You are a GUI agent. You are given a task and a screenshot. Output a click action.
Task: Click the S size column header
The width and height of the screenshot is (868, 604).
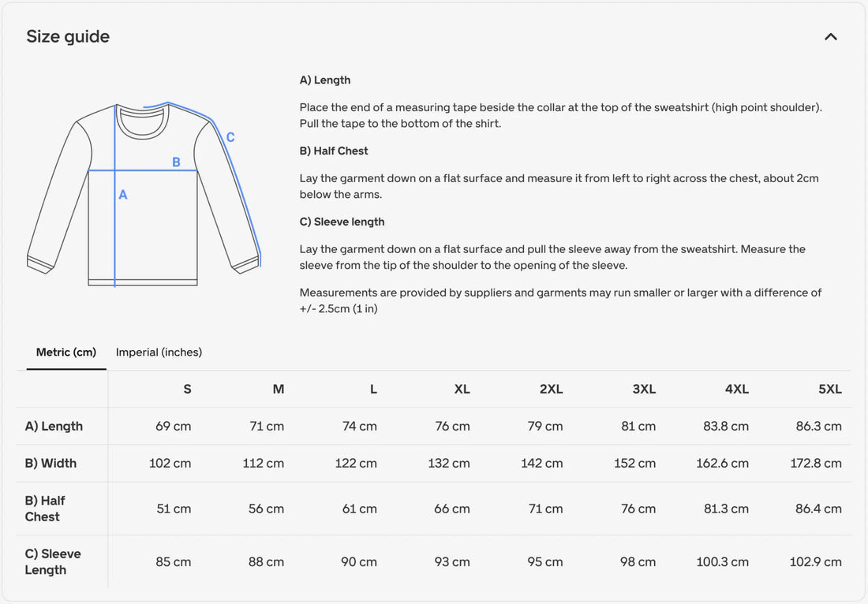187,389
